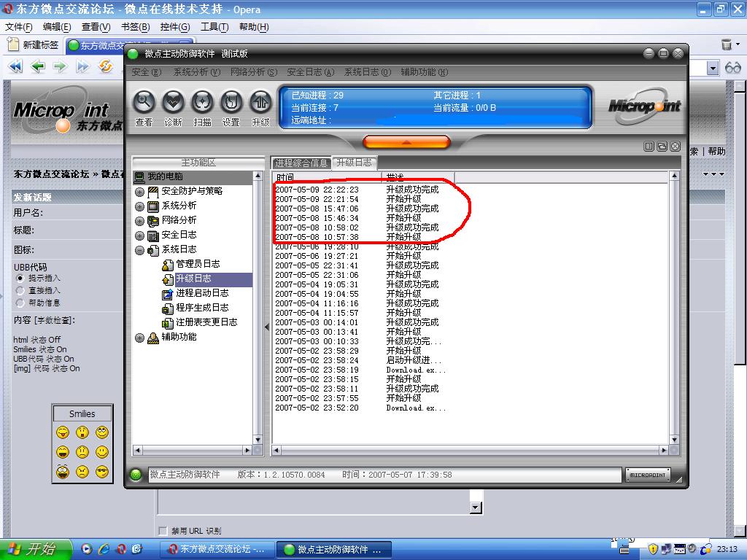
Task: Select the 升级日志 tab
Action: pyautogui.click(x=354, y=163)
